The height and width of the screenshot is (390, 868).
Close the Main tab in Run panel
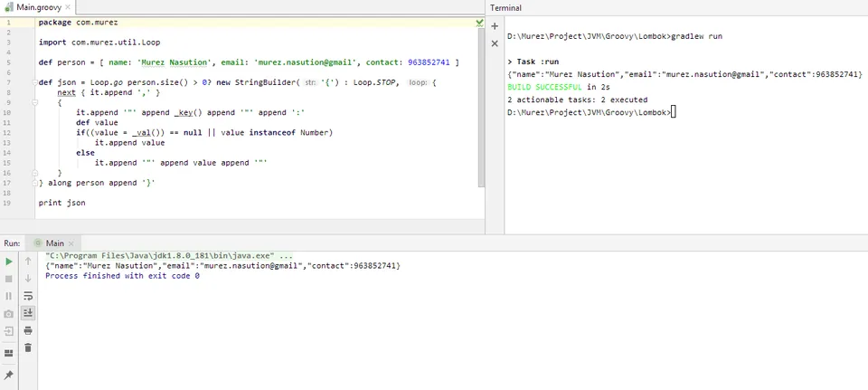(x=71, y=243)
